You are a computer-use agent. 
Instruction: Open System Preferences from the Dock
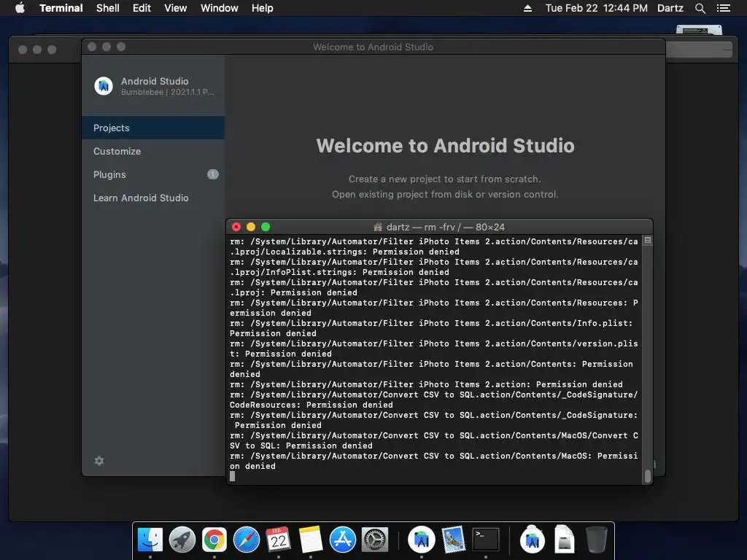click(375, 540)
